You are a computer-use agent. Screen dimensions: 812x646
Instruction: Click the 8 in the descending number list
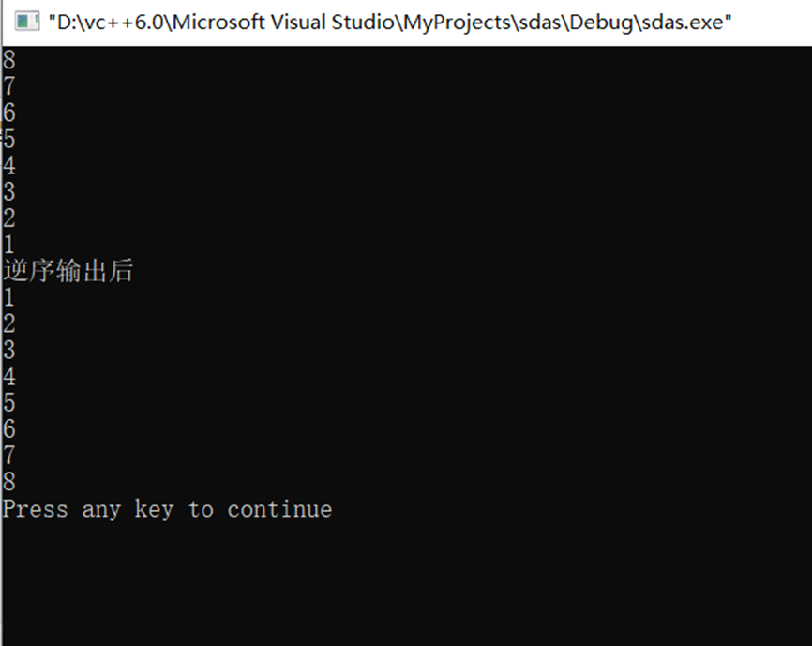tap(9, 59)
